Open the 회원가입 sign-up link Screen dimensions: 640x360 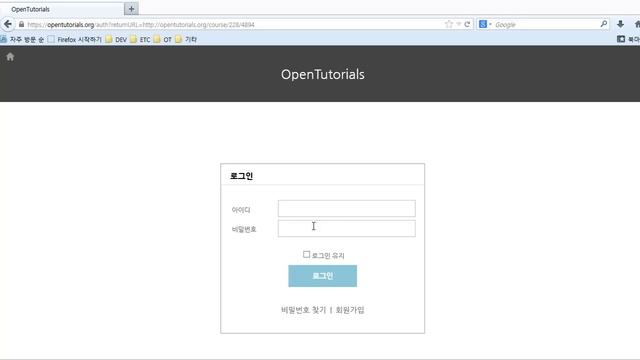click(350, 310)
